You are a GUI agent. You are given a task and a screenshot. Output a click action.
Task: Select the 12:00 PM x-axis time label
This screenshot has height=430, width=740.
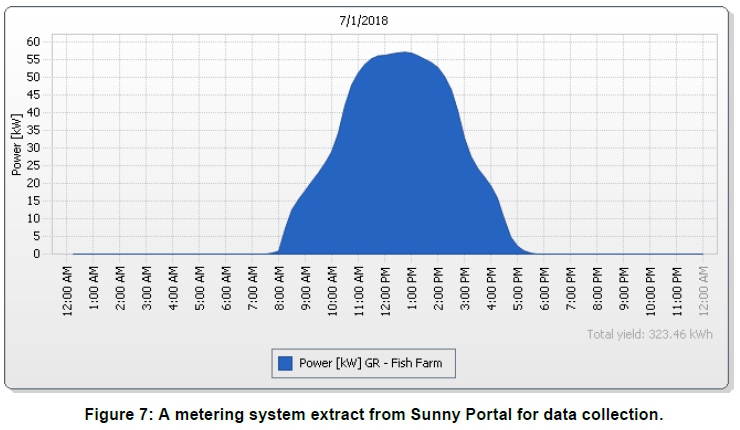pos(387,290)
